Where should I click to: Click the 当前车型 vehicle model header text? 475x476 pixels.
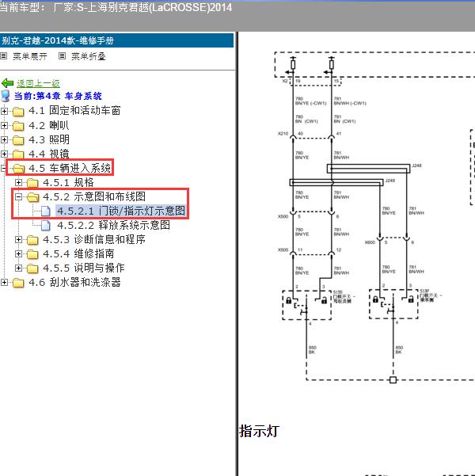116,7
